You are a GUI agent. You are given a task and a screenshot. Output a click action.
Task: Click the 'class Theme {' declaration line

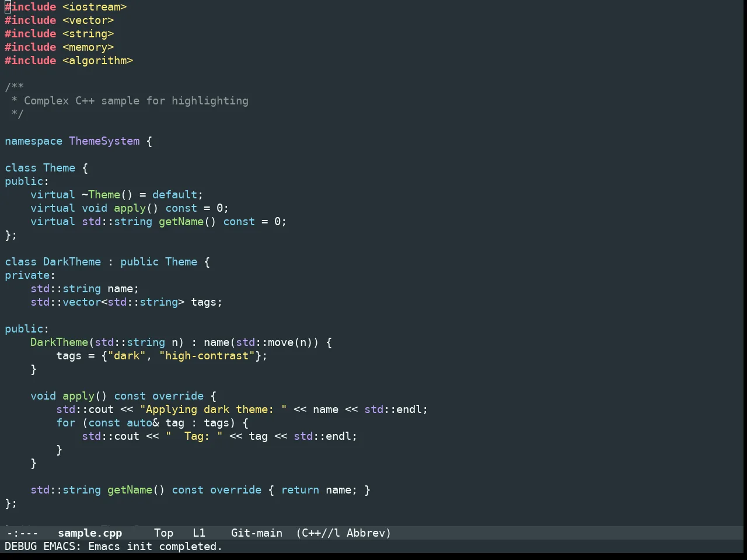46,168
